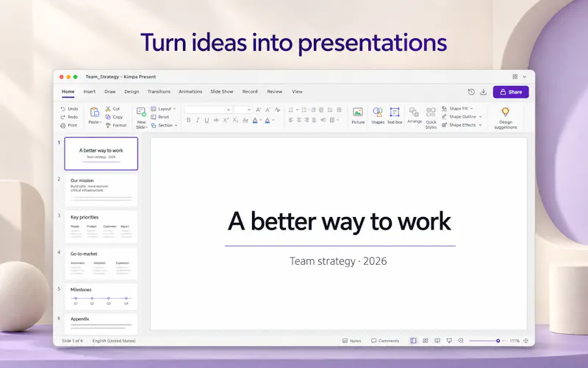Toggle underline formatting
Viewport: 588px width, 368px height.
tap(207, 120)
